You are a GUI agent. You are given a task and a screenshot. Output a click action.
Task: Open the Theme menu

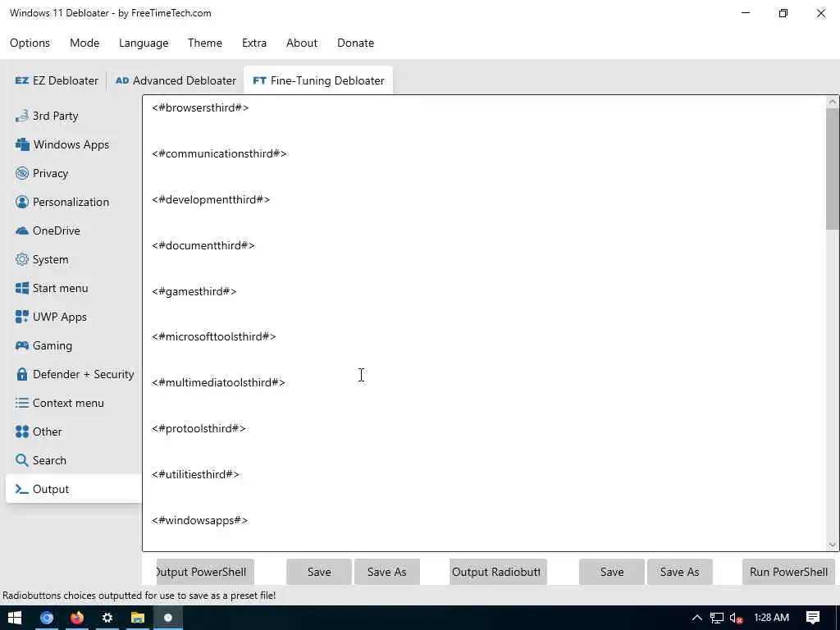pos(204,43)
